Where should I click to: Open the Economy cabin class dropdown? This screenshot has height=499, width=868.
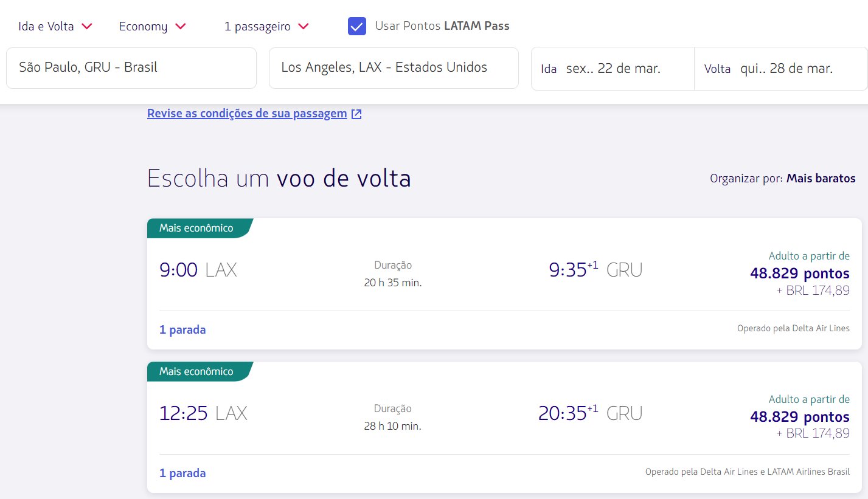coord(152,26)
